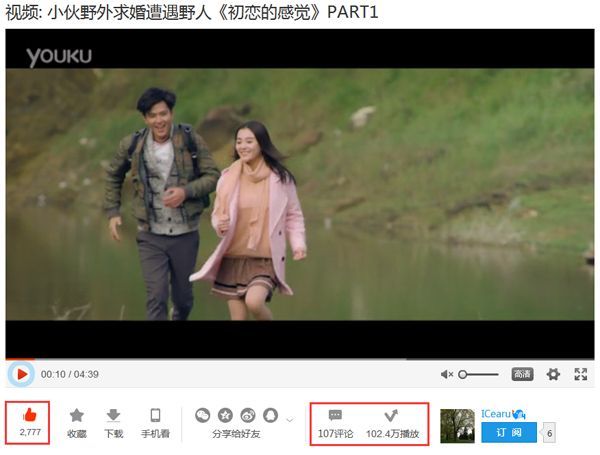The height and width of the screenshot is (455, 600).
Task: Open the 高清 quality selector
Action: click(x=522, y=374)
